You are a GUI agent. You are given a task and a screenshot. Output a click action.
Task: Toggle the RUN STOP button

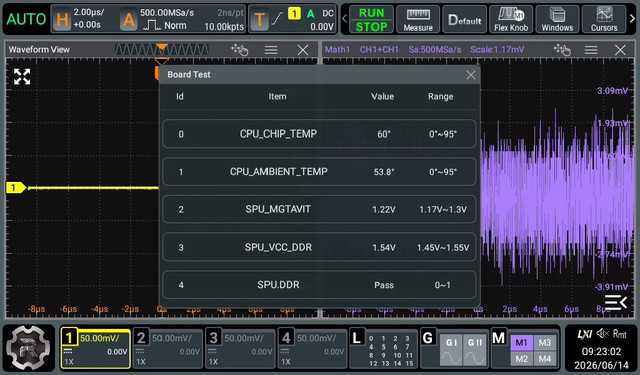coord(371,19)
